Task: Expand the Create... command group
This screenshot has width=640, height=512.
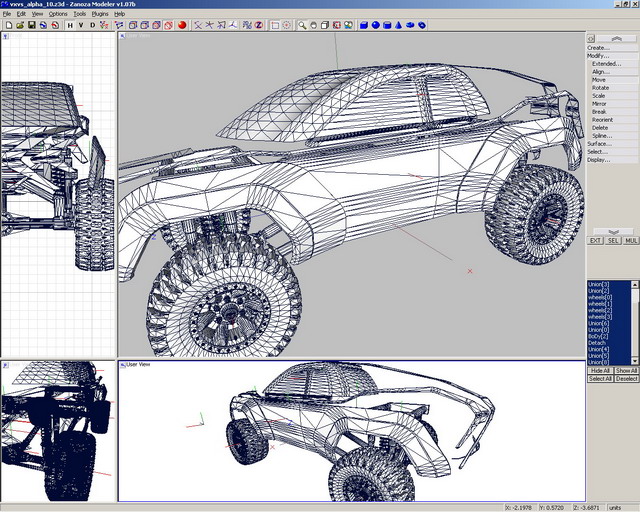Action: 598,47
